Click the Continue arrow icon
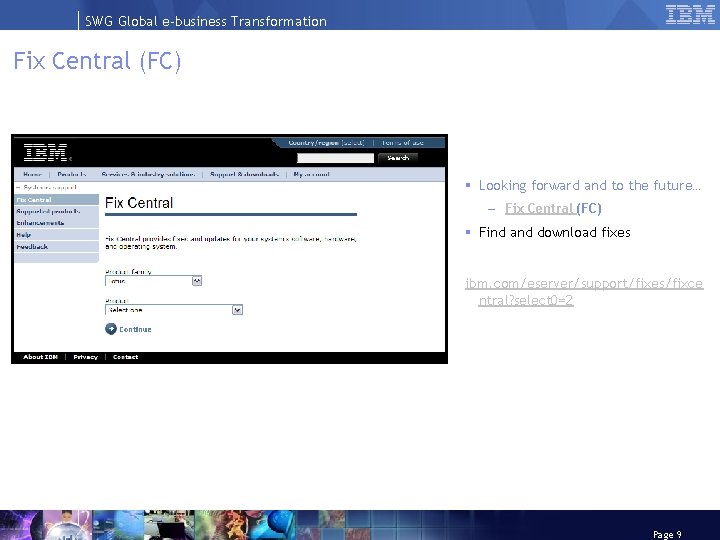Image resolution: width=720 pixels, height=540 pixels. [x=111, y=329]
